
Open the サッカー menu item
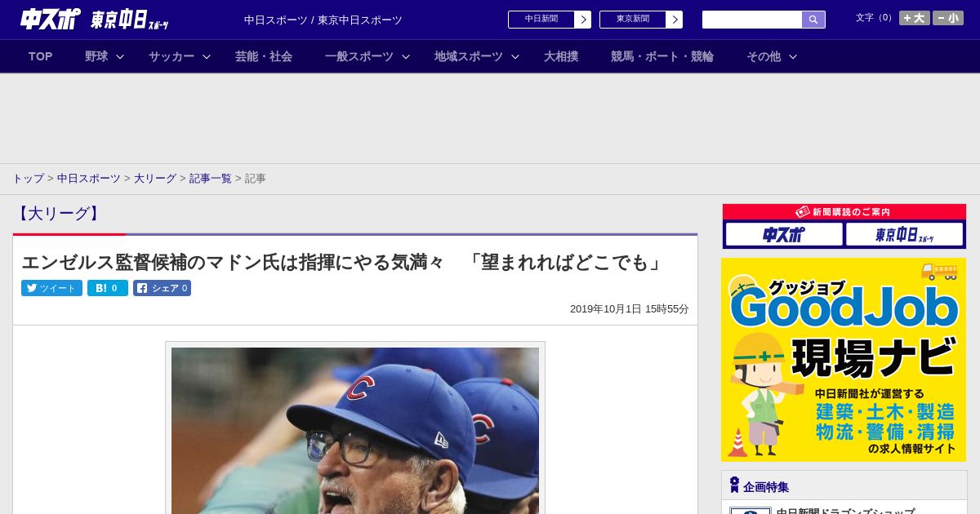pos(171,56)
